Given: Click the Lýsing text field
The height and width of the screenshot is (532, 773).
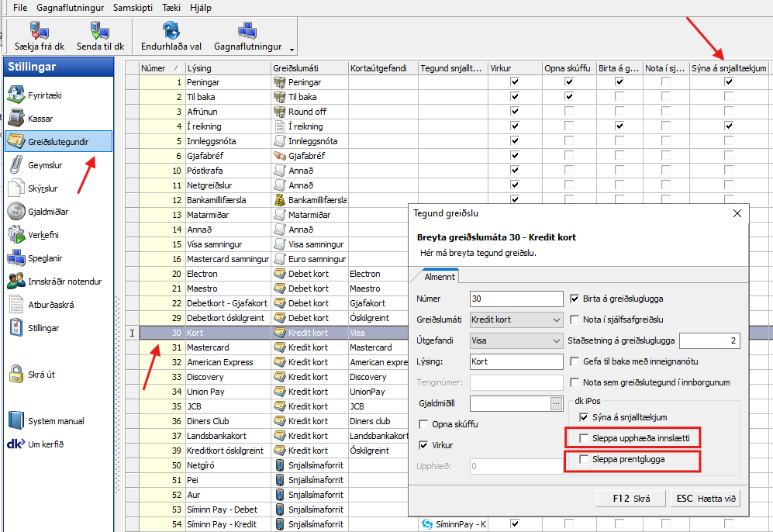Looking at the screenshot, I should (516, 361).
